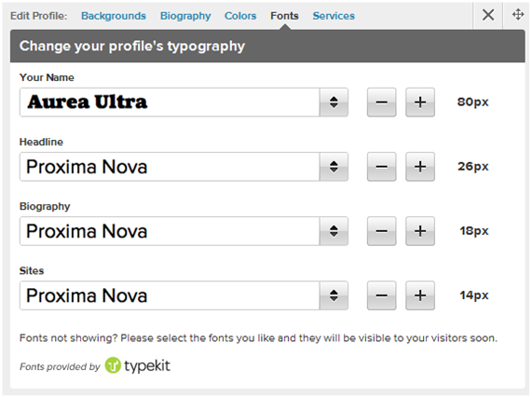Decrease Headline font size with minus
Viewport: 532px width, 398px height.
coord(381,167)
